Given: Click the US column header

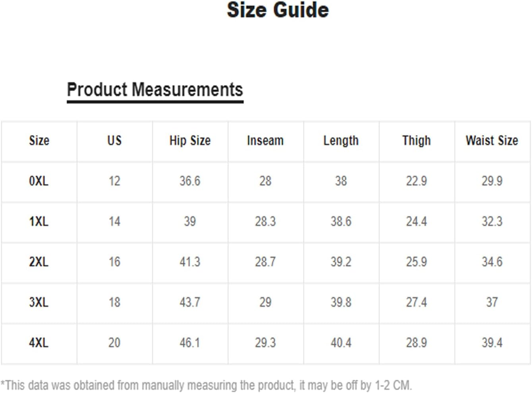Looking at the screenshot, I should coord(114,140).
